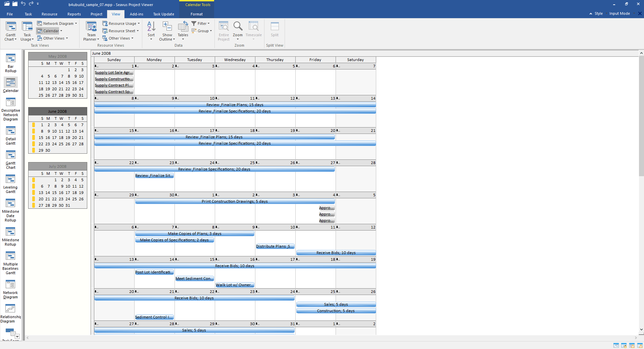This screenshot has width=644, height=349.
Task: Expand the Filter dropdown
Action: pos(201,23)
